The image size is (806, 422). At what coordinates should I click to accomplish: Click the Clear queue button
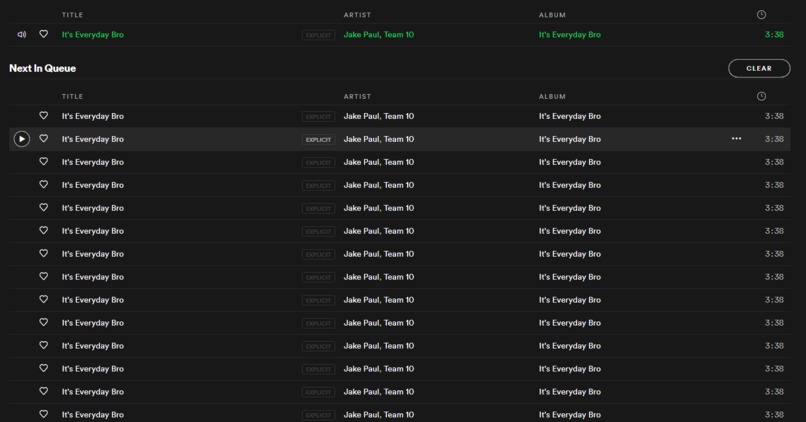759,68
